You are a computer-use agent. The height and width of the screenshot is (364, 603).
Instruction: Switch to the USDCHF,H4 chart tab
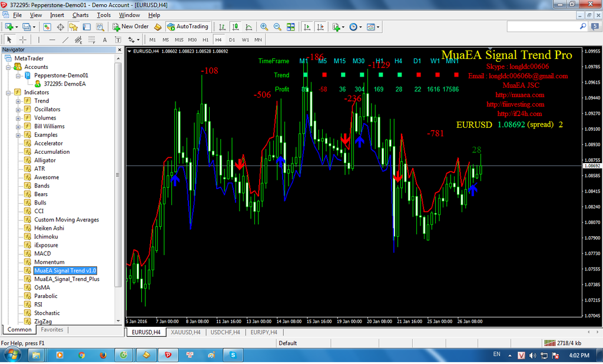click(x=225, y=332)
